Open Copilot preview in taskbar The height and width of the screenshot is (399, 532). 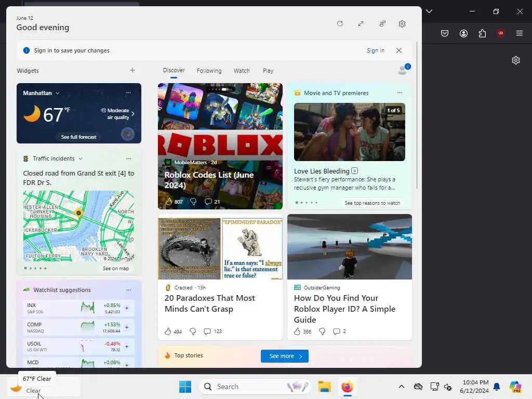(x=515, y=387)
